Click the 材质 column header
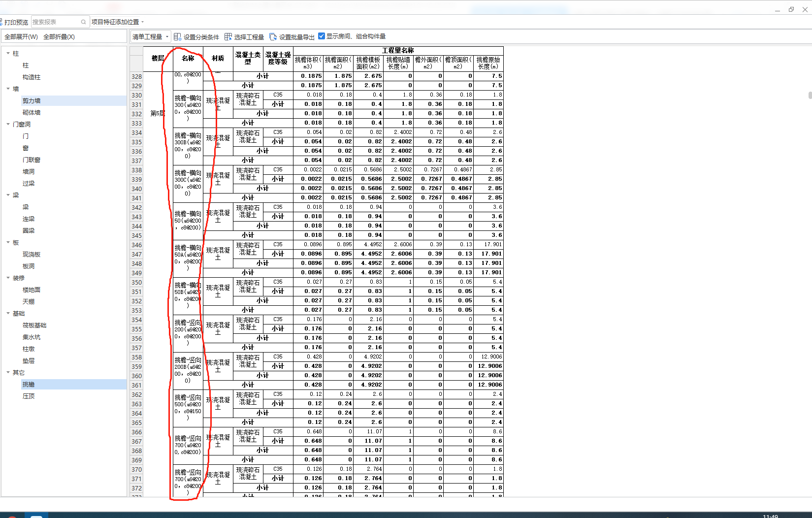 click(x=218, y=59)
